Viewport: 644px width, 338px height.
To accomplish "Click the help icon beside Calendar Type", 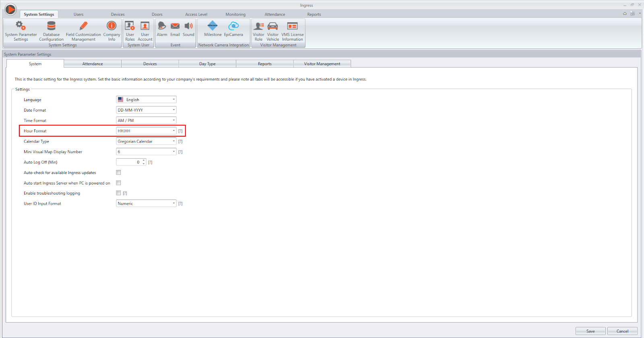I will click(x=180, y=141).
